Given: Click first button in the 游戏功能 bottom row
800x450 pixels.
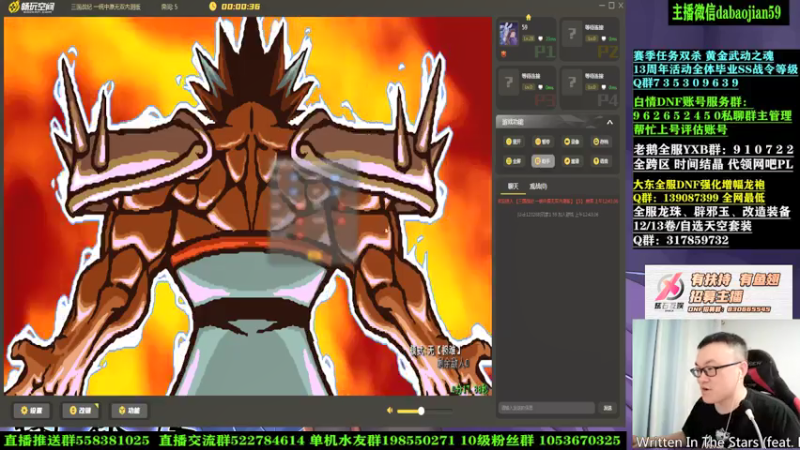Looking at the screenshot, I should (x=513, y=161).
